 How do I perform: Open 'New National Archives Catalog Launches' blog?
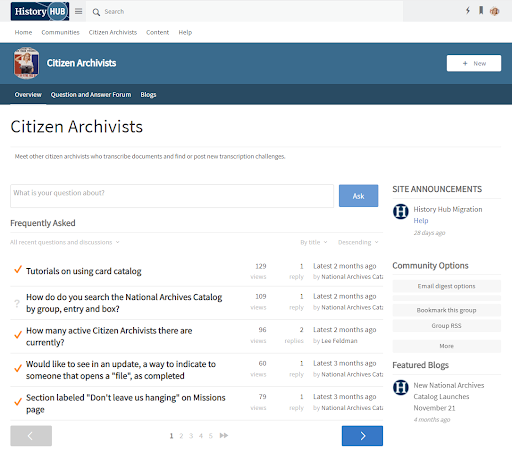pos(449,396)
